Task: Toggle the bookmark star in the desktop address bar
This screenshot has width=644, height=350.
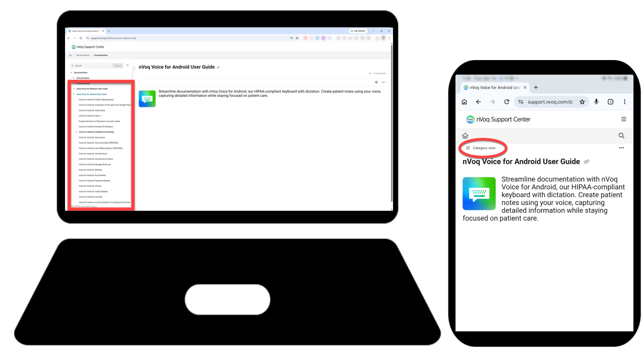Action: 296,38
